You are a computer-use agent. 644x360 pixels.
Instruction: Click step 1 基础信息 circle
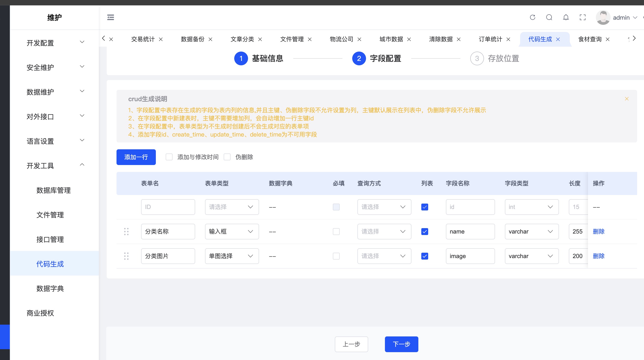241,58
